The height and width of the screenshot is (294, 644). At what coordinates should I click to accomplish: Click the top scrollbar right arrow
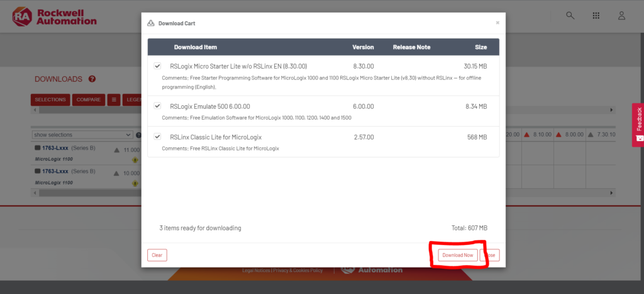pos(611,110)
